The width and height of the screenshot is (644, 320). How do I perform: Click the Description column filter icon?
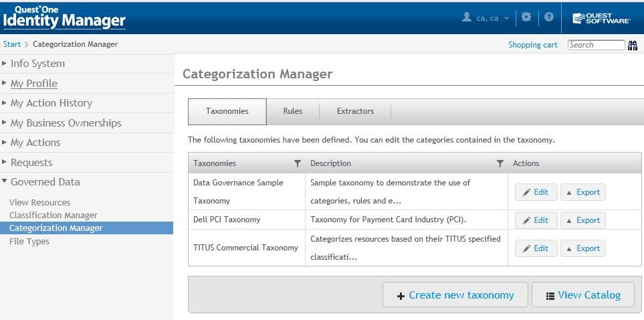[x=500, y=163]
